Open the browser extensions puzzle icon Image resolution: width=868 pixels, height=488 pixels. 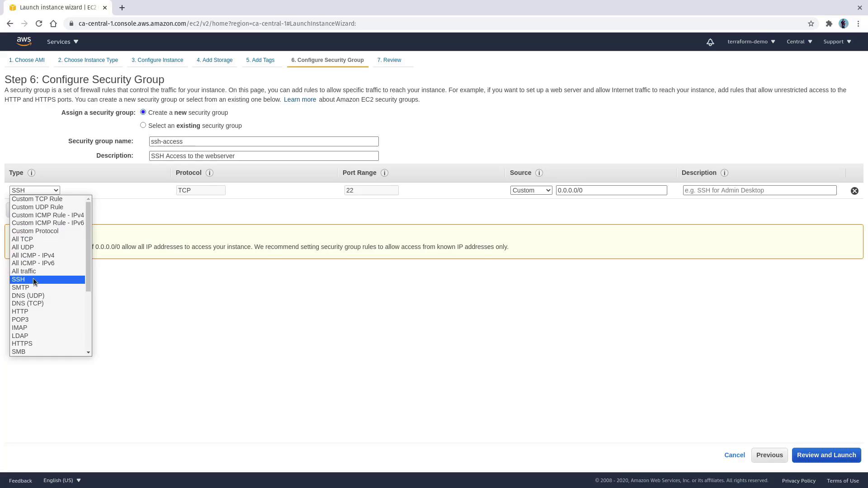point(829,23)
